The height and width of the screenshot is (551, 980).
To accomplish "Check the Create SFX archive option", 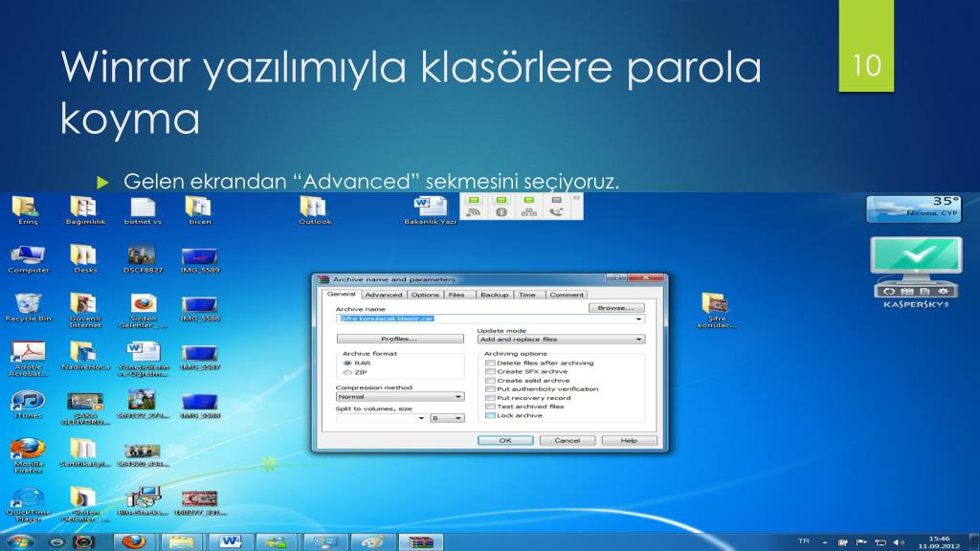I will point(491,372).
